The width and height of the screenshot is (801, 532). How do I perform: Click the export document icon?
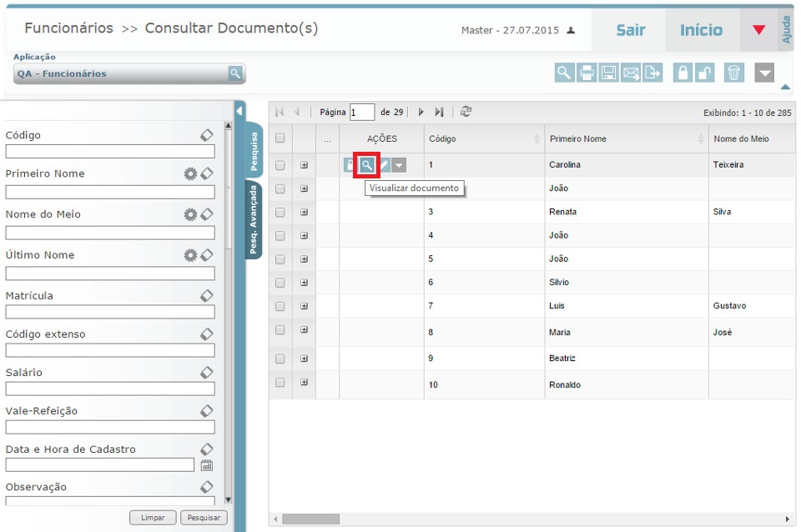652,73
